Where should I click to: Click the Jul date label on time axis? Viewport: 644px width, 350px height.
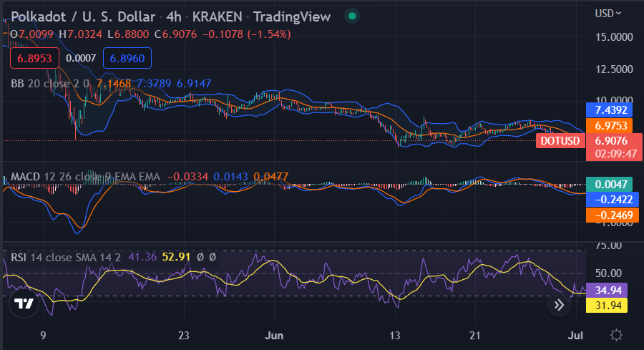575,336
